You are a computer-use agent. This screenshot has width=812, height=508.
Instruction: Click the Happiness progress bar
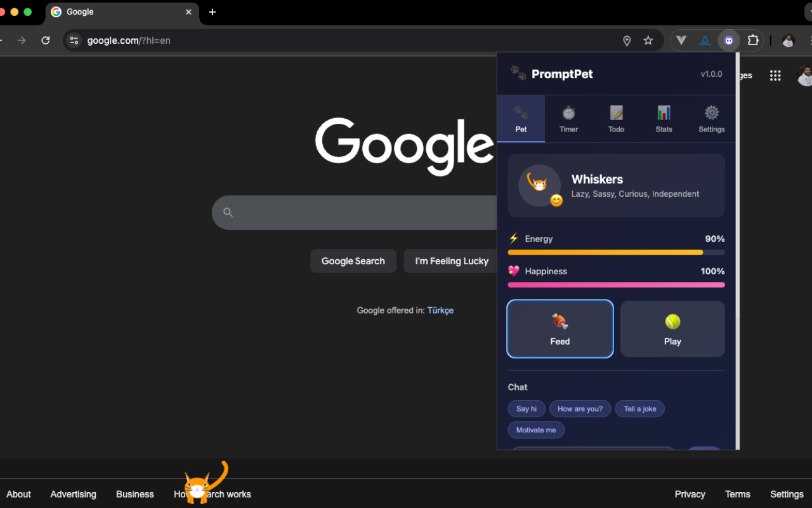pos(616,284)
